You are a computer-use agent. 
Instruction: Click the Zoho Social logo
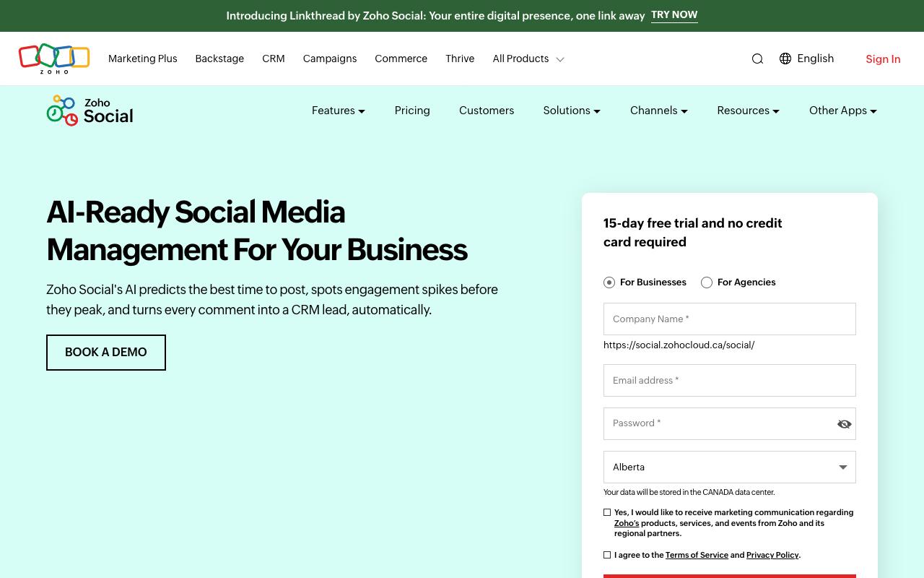pyautogui.click(x=90, y=111)
